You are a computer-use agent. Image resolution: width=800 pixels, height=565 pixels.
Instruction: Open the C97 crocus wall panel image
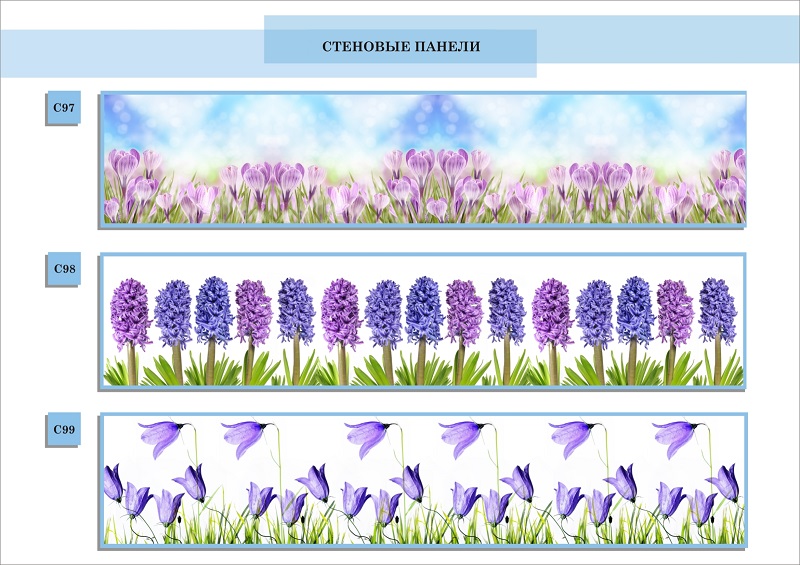click(x=425, y=158)
